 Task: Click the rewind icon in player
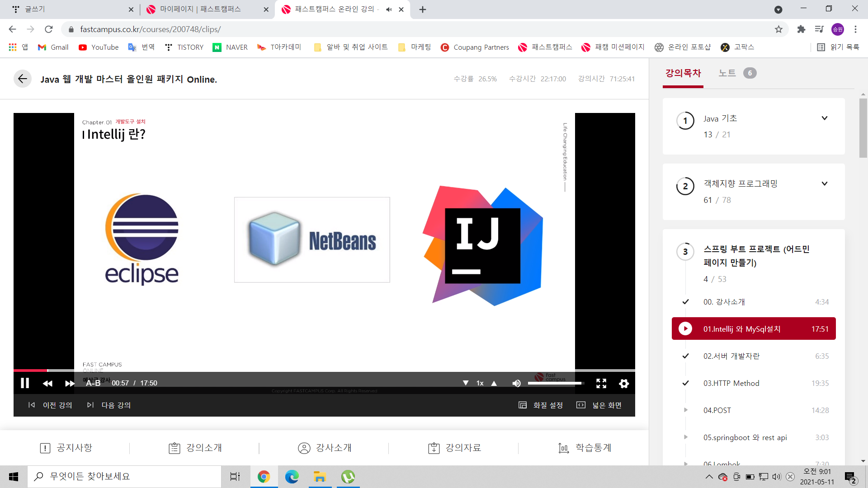coord(47,384)
